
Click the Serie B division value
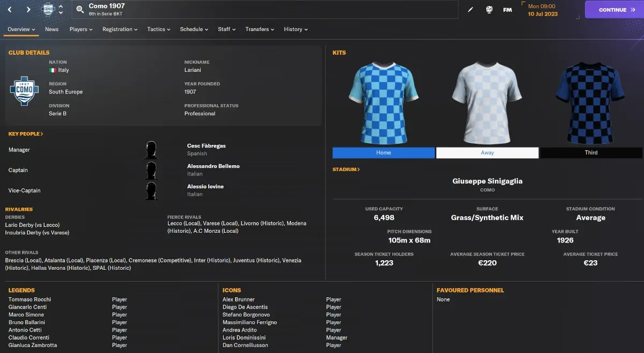click(x=58, y=114)
